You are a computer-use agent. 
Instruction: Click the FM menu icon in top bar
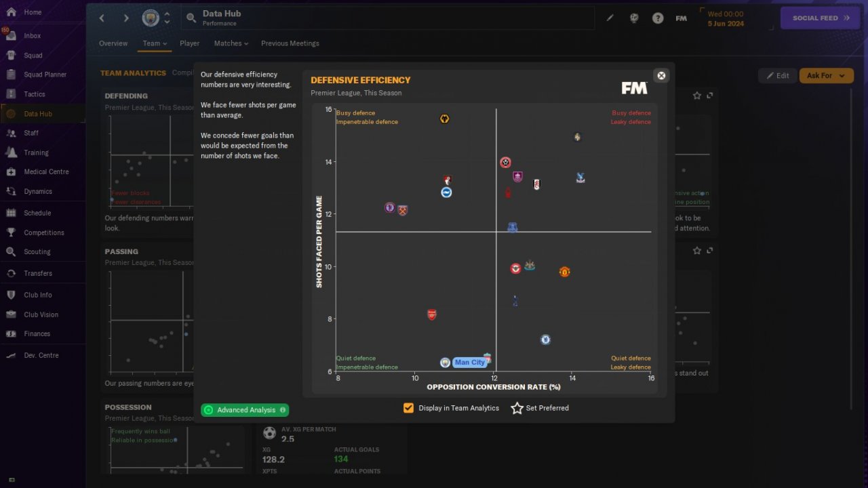click(x=682, y=18)
